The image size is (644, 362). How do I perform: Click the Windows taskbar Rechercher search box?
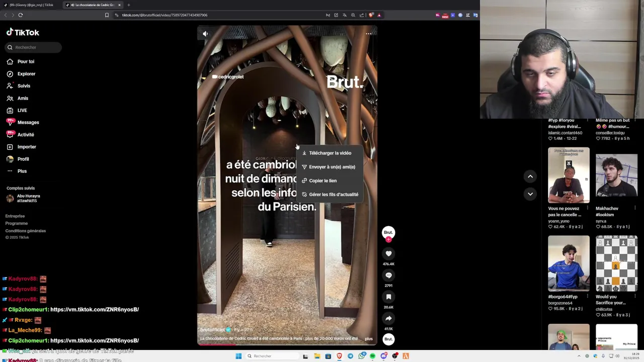point(272,356)
